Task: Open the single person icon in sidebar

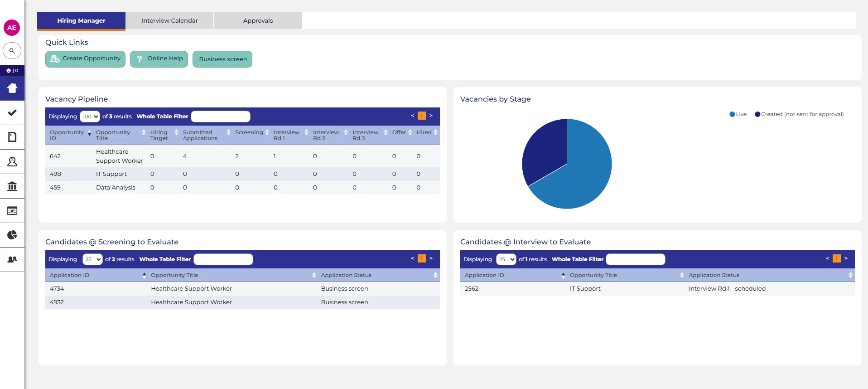Action: point(12,161)
